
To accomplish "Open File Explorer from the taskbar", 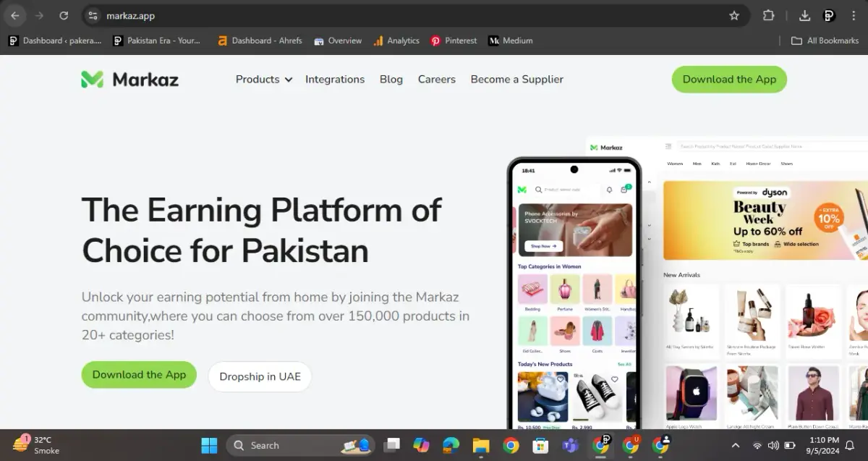I will [x=481, y=445].
